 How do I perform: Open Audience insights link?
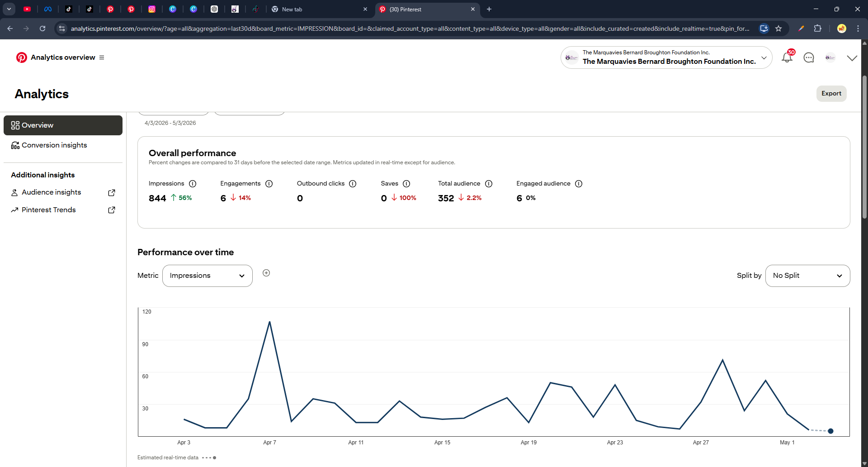[51, 192]
